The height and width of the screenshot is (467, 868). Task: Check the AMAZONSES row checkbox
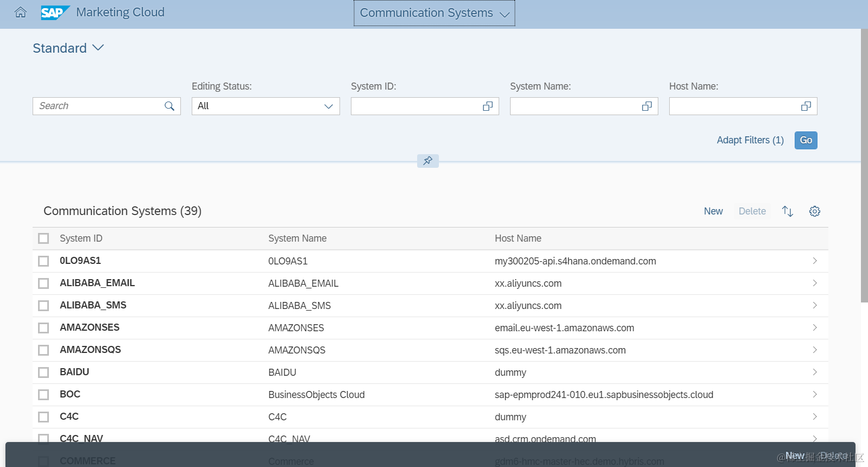43,328
